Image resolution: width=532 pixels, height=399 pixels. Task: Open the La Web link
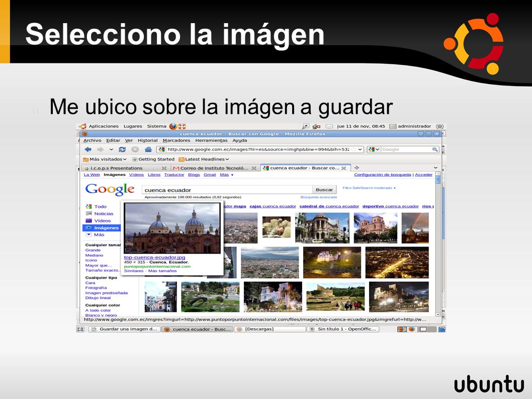click(92, 175)
